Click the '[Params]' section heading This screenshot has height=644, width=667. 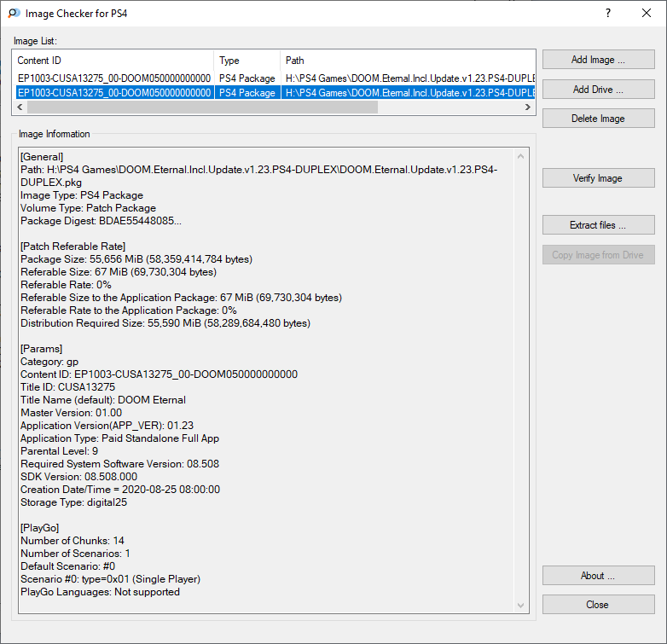(x=41, y=349)
